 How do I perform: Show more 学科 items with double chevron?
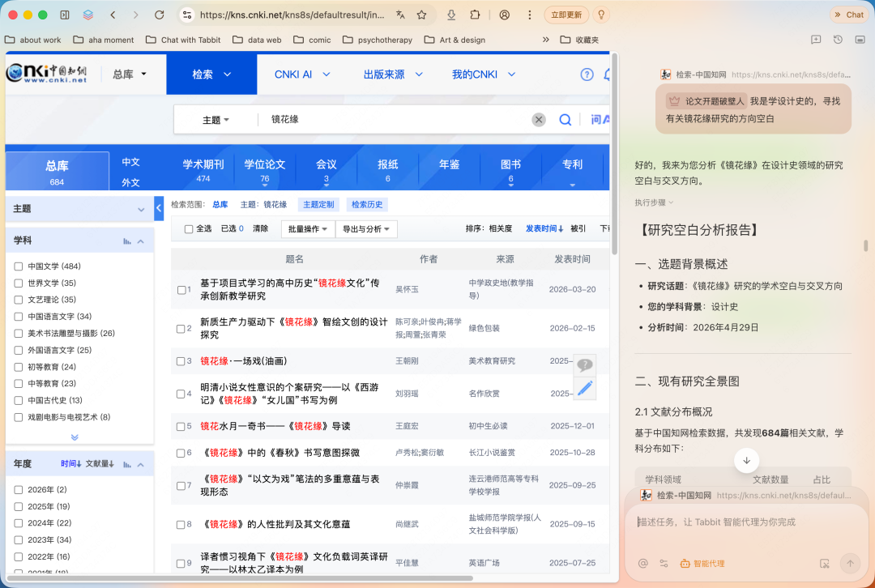pyautogui.click(x=75, y=437)
